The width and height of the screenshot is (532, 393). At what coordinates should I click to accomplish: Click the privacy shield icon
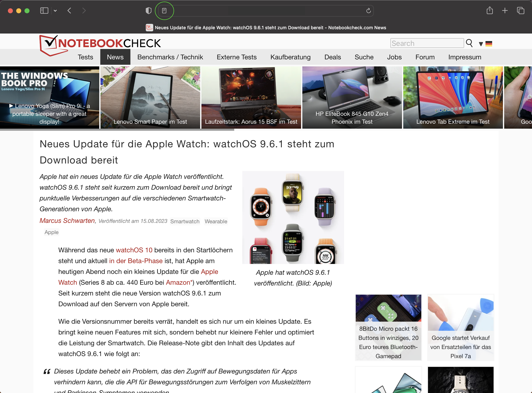pyautogui.click(x=148, y=11)
